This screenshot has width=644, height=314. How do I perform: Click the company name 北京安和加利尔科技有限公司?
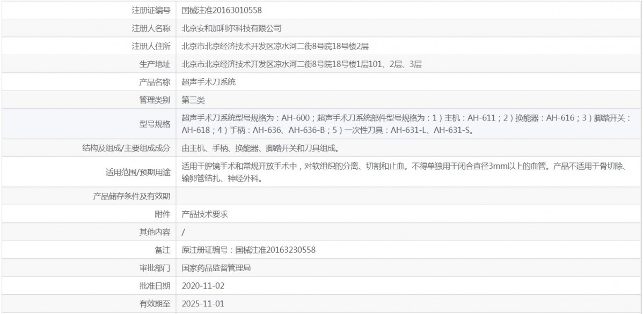[x=232, y=28]
